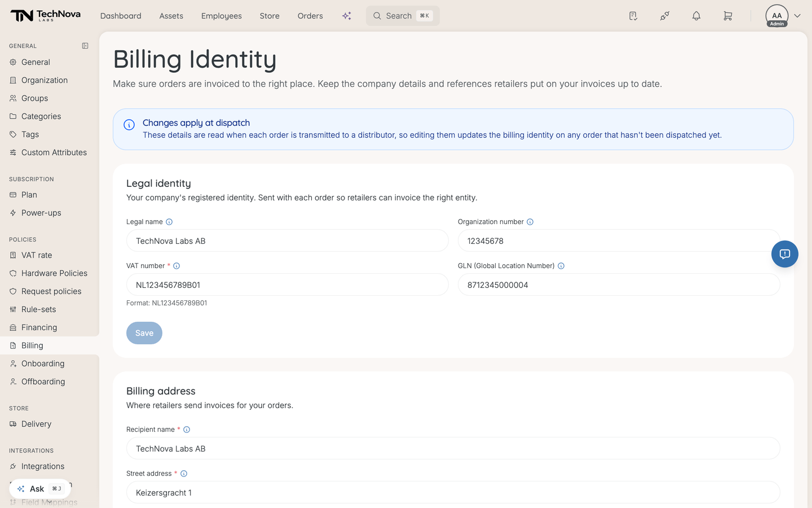The width and height of the screenshot is (812, 508).
Task: Open the Ask assistant button
Action: (x=40, y=489)
